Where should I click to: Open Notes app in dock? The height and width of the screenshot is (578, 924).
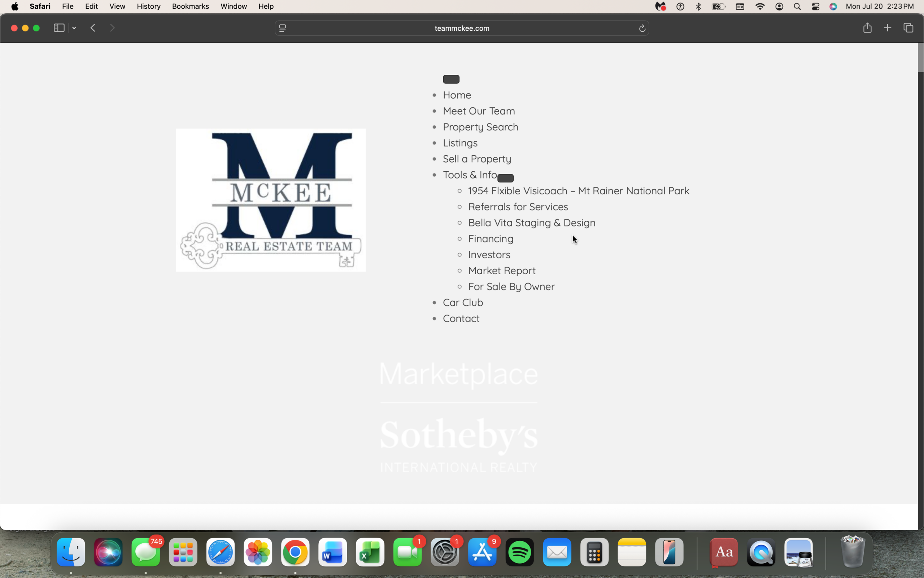(632, 552)
